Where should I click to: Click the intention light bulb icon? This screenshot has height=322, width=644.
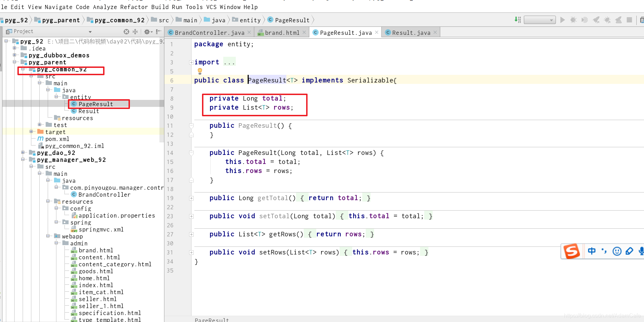[200, 71]
